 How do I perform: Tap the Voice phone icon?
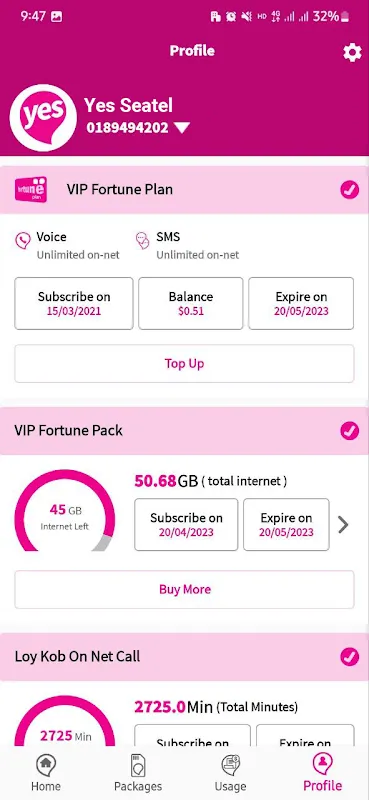coord(23,240)
